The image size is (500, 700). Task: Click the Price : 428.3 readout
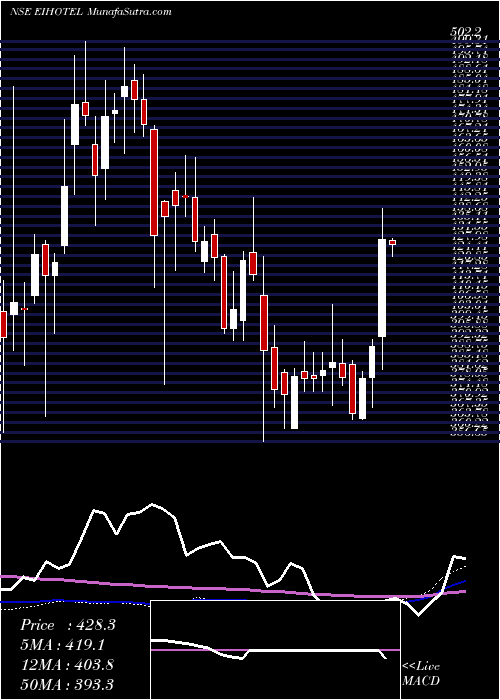68,625
